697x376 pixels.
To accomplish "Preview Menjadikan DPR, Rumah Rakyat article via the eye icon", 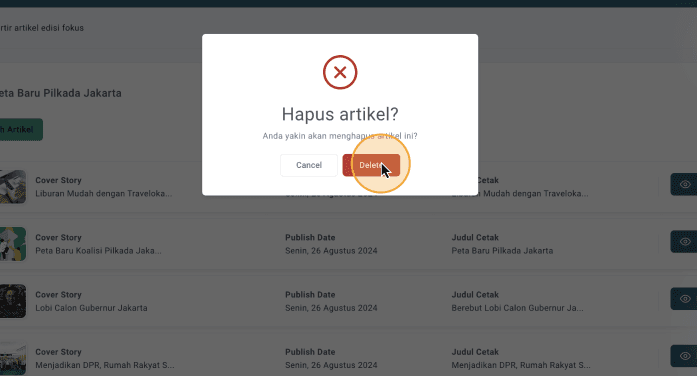I will pos(684,356).
